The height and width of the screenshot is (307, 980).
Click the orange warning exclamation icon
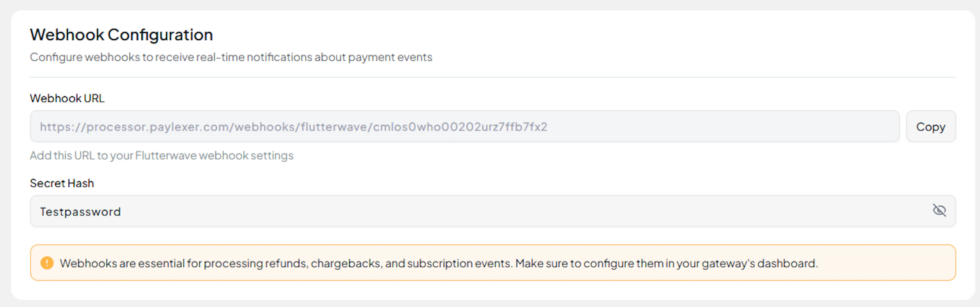pyautogui.click(x=47, y=263)
